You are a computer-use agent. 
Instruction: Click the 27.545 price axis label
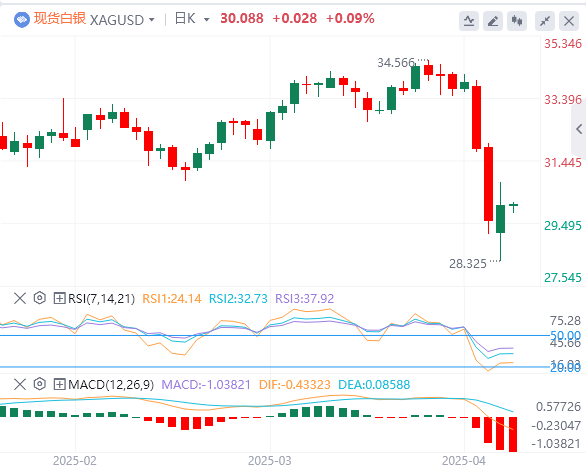point(563,278)
